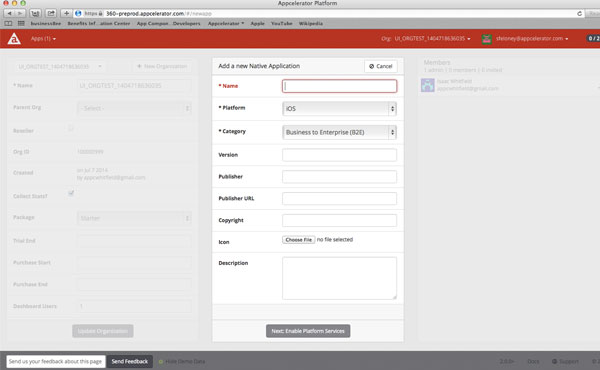Image resolution: width=600 pixels, height=370 pixels.
Task: Open the YouTube bookmark
Action: click(282, 23)
